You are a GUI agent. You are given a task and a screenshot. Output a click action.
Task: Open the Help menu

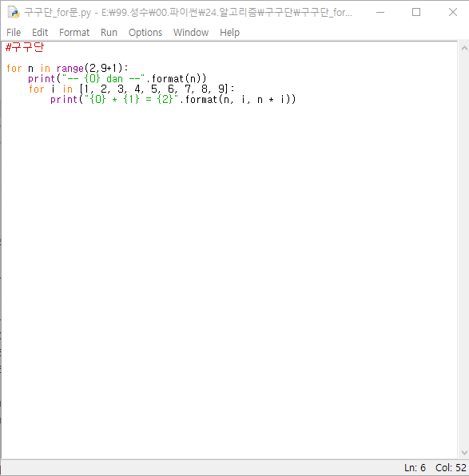click(x=229, y=32)
